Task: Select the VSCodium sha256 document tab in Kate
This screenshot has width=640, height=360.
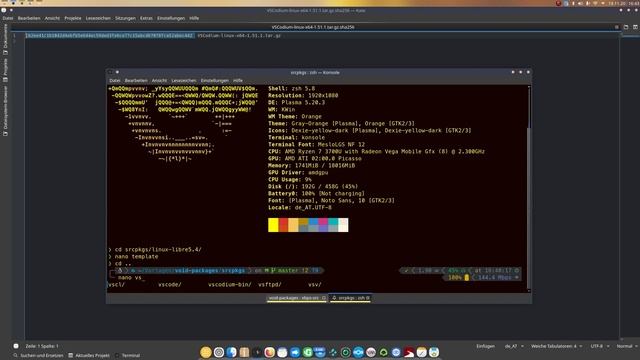Action: coord(313,27)
